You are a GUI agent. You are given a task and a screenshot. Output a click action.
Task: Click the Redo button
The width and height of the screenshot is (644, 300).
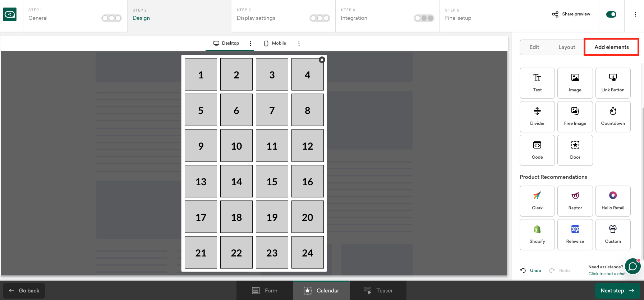tap(560, 271)
